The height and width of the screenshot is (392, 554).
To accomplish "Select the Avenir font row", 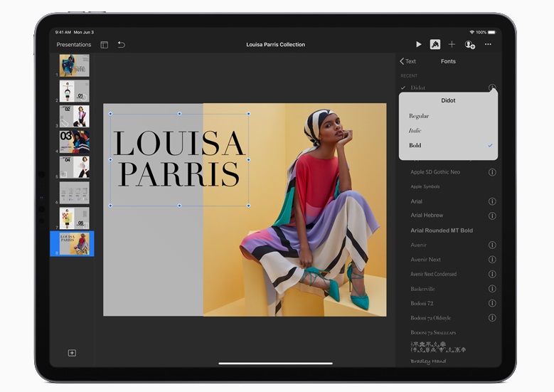I will tap(448, 245).
